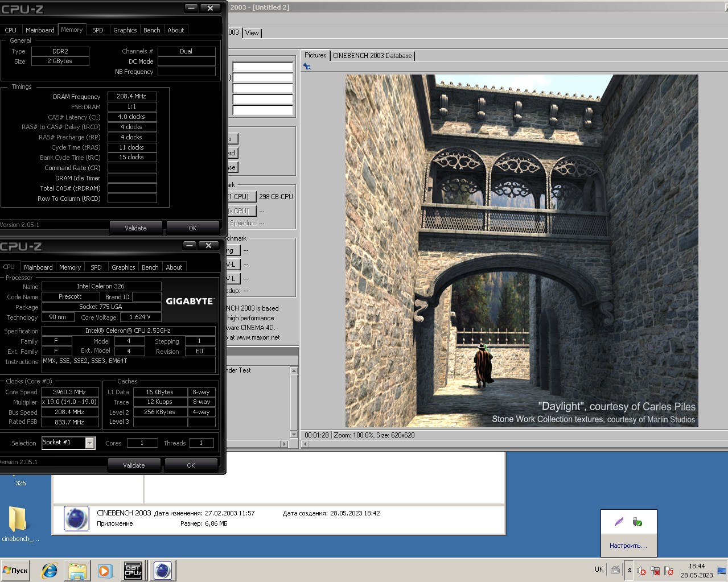Click the 00:01:28 render time in status bar
The width and height of the screenshot is (728, 582).
click(316, 435)
